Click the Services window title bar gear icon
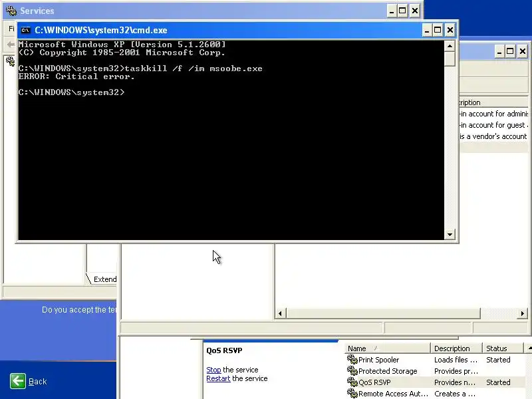 point(11,11)
